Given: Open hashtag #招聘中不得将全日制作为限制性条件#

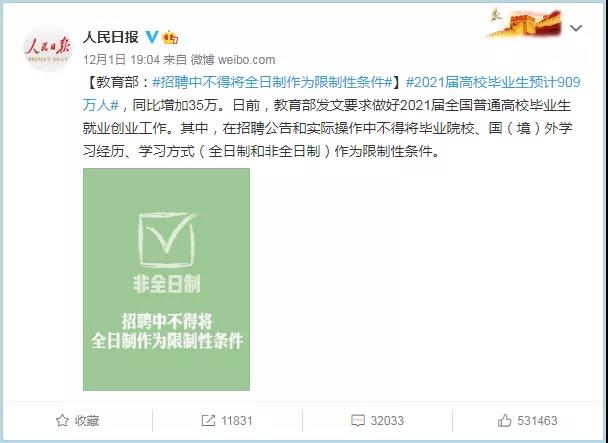Looking at the screenshot, I should coord(272,82).
